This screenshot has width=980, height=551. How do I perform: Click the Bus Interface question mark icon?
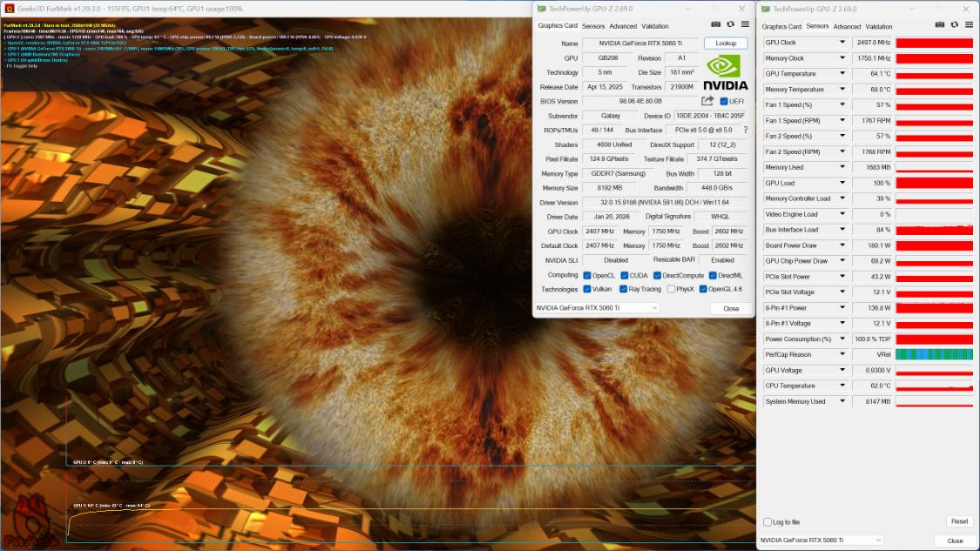click(x=745, y=131)
